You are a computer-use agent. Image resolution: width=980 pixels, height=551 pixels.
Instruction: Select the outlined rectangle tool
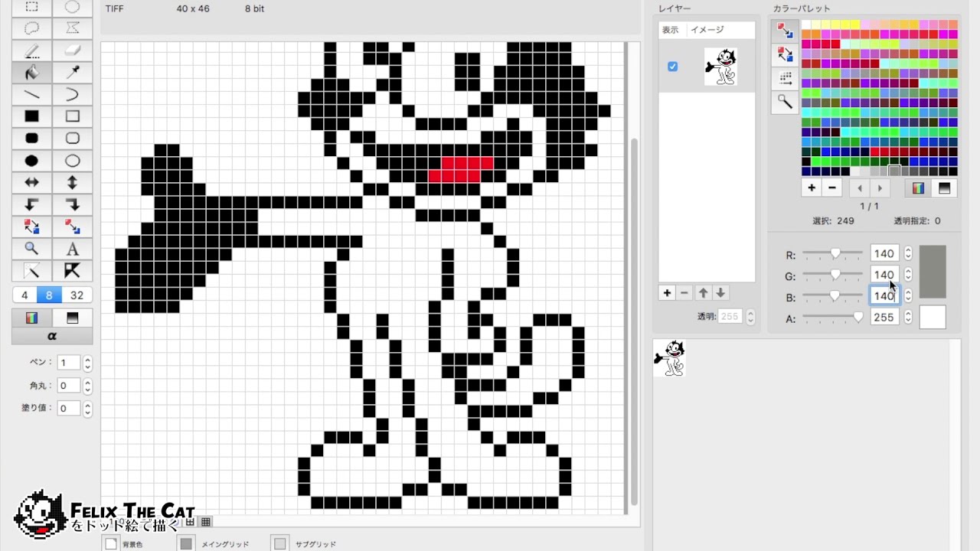(72, 116)
